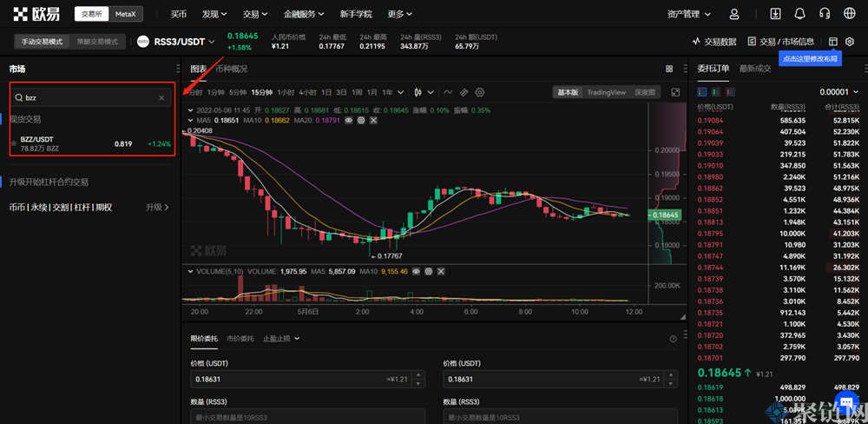Open 0.00001 price precision dropdown
The image size is (868, 424).
tap(839, 92)
